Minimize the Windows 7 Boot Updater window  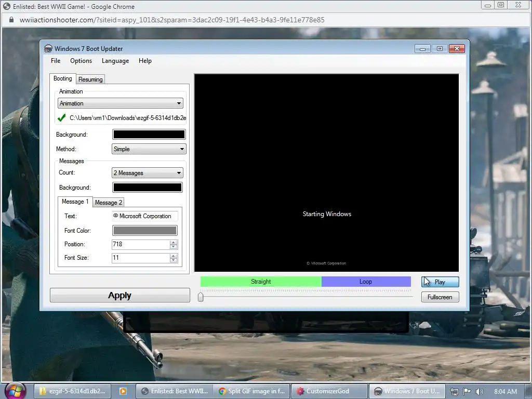tap(422, 49)
